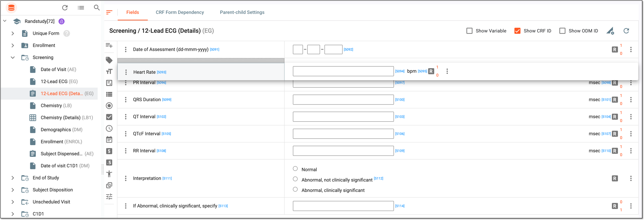
Task: Click the R badge on Date of Assessment row
Action: pyautogui.click(x=615, y=49)
